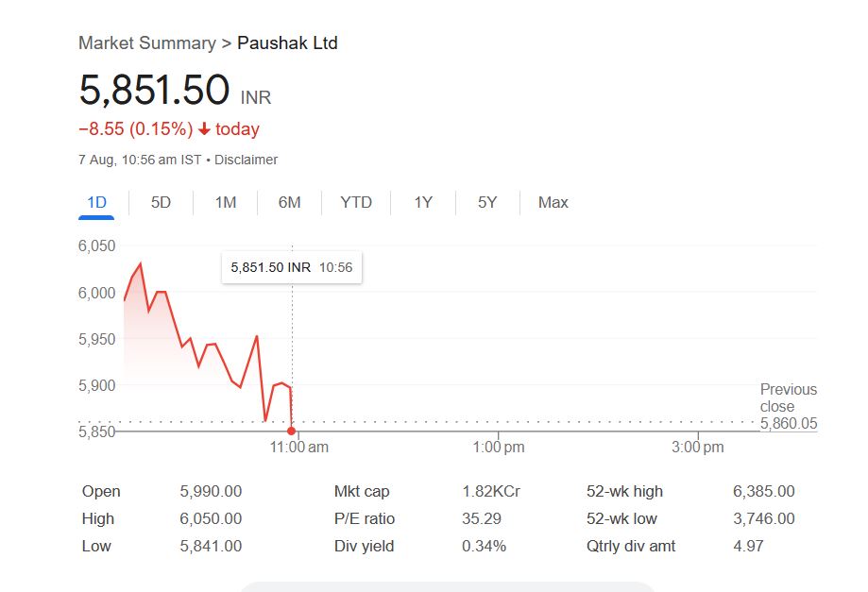Switch to the 1Y chart tab
The image size is (868, 592).
(x=423, y=202)
